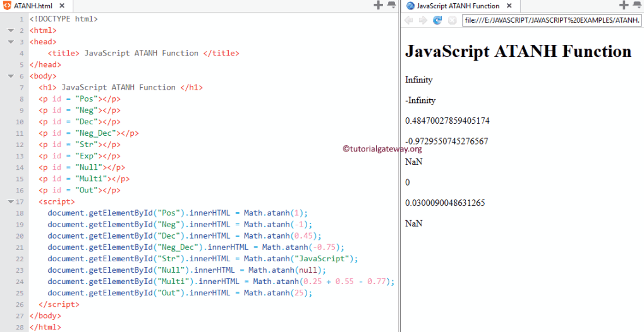
Task: Click line number 12 in the gutter
Action: (x=20, y=145)
